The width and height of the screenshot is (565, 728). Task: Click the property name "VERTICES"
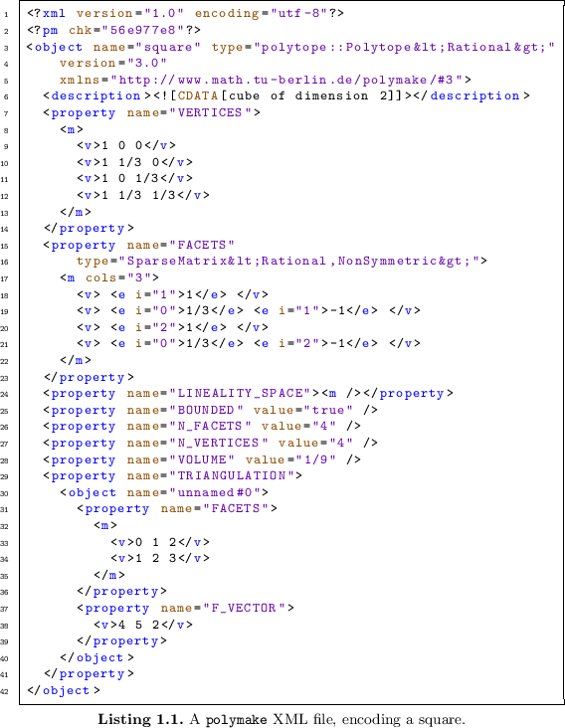coord(210,112)
